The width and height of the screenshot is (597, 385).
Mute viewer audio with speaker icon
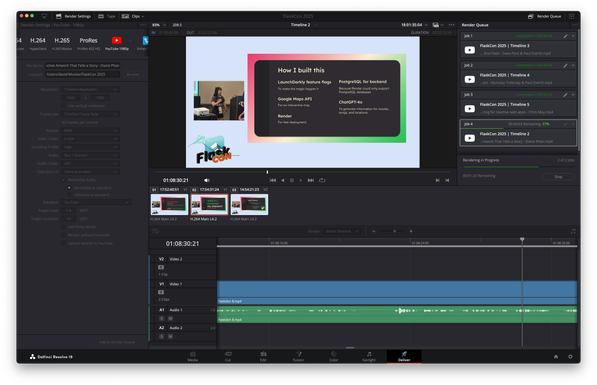click(x=206, y=180)
